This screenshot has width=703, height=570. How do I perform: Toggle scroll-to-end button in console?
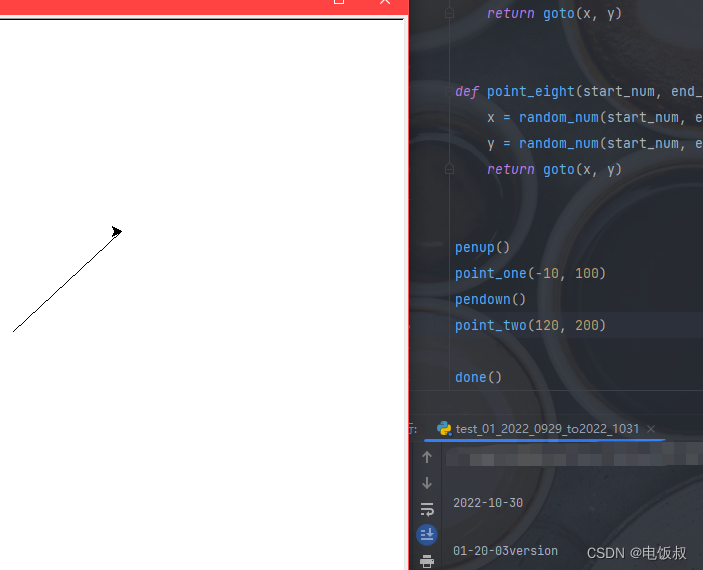[427, 535]
